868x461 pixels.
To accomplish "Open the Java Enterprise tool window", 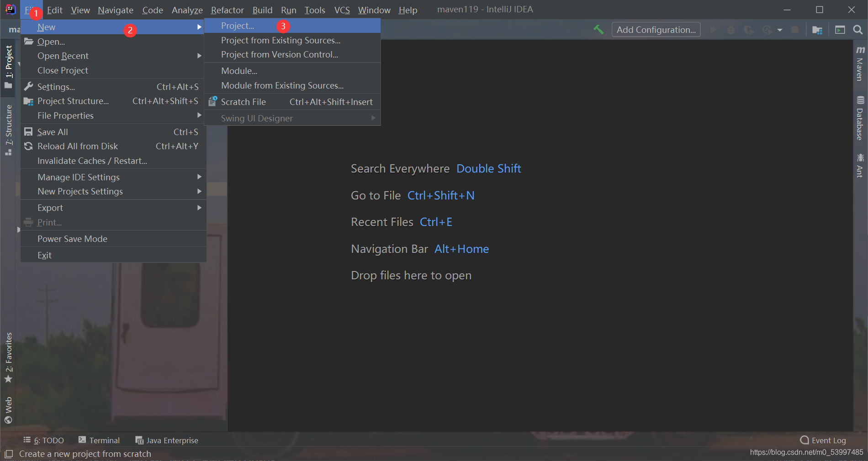I will [167, 440].
